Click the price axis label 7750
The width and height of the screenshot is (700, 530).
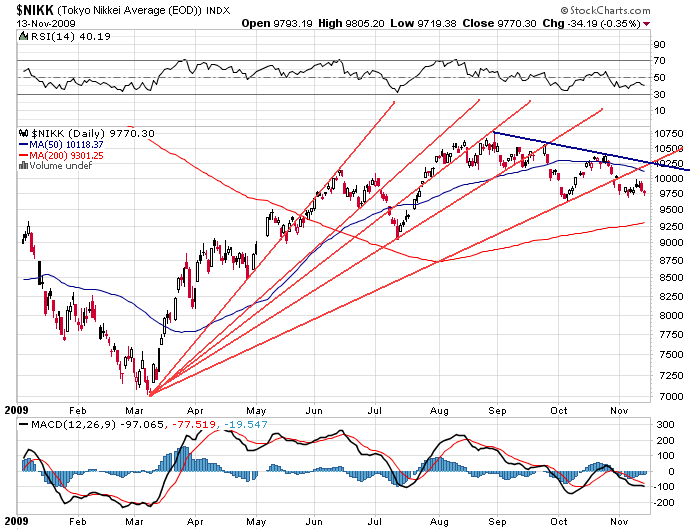click(671, 334)
